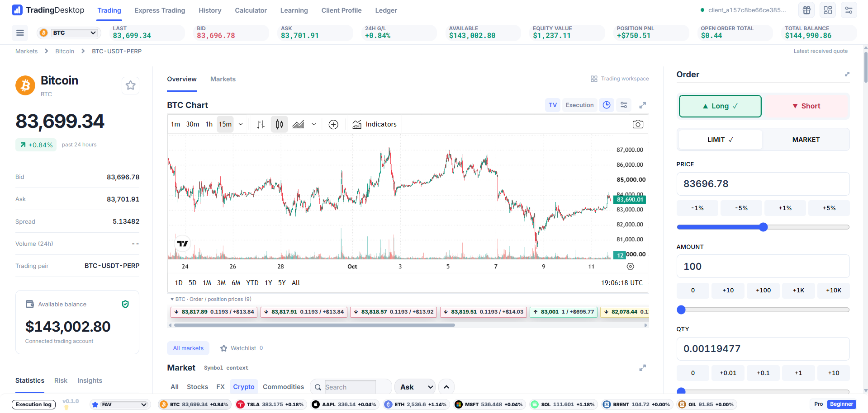Filter market list by Commodities
This screenshot has height=413, width=868.
[283, 387]
